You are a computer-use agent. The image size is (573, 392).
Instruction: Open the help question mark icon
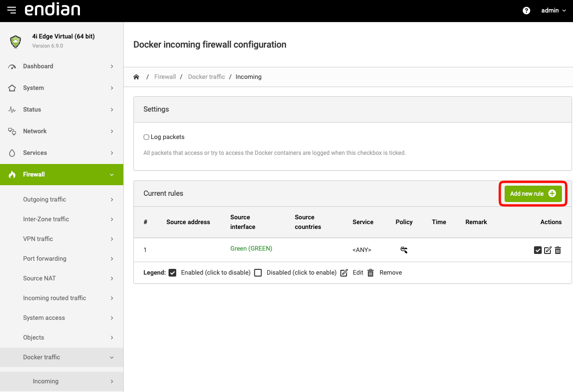point(526,11)
